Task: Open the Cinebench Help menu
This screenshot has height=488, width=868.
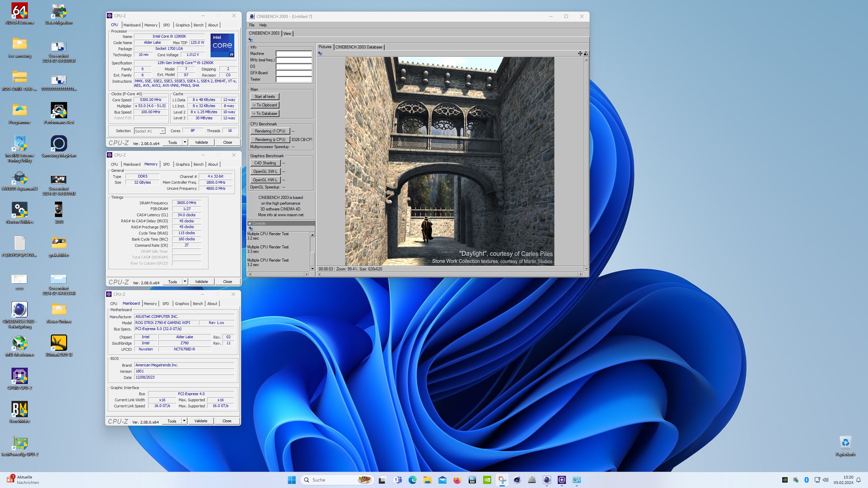Action: click(263, 25)
